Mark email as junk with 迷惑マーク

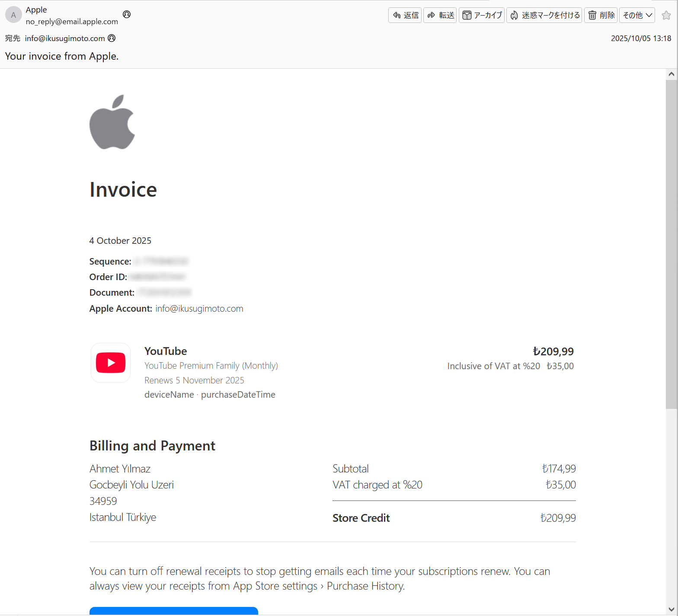pos(544,15)
